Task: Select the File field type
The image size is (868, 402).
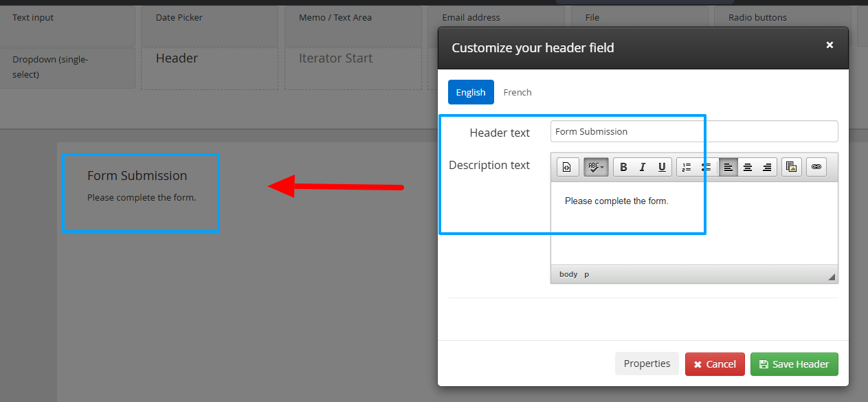Action: click(639, 18)
